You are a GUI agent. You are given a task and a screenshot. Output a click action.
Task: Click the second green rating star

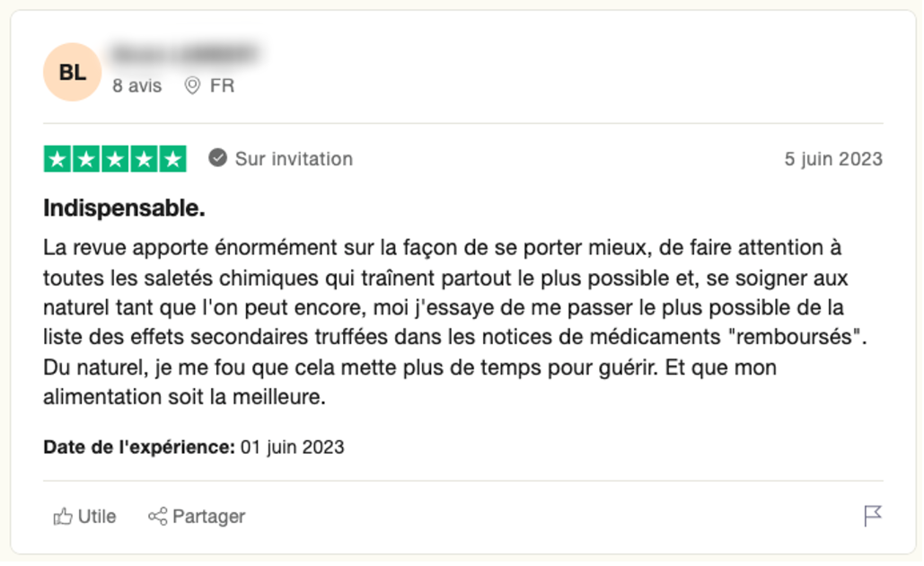pyautogui.click(x=87, y=160)
